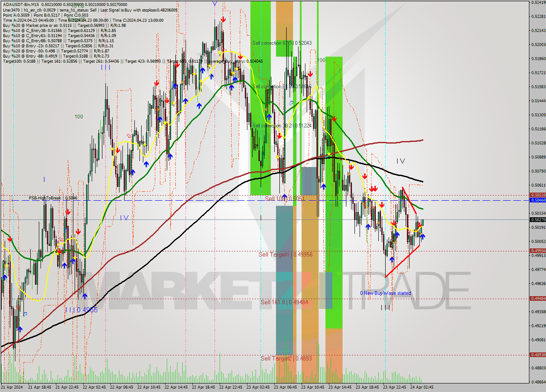Click the 'I I I 0.4955' wave label

(x=81, y=310)
